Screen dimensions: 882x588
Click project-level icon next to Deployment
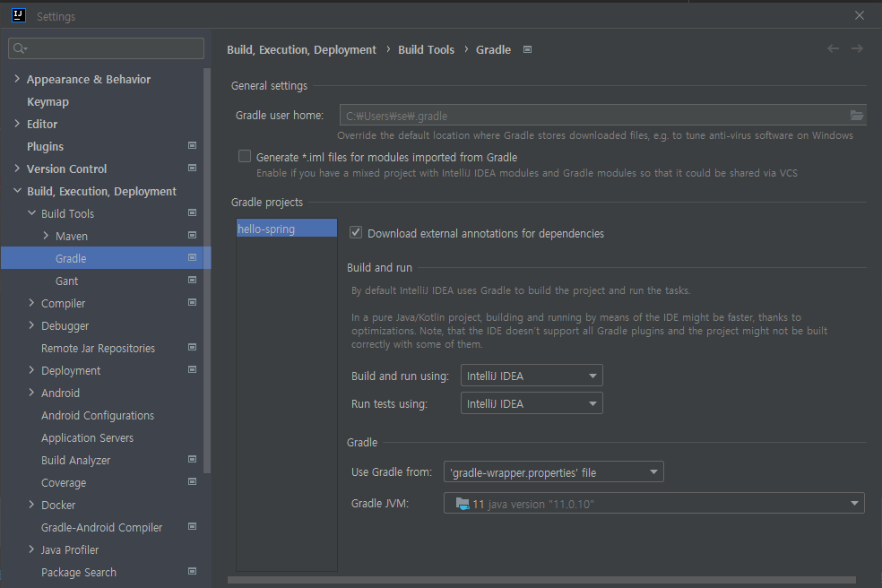(192, 369)
